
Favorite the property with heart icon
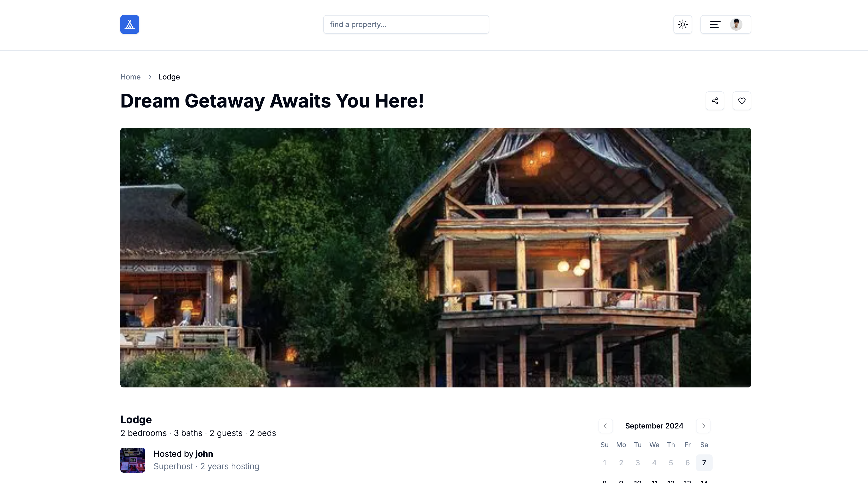coord(742,100)
